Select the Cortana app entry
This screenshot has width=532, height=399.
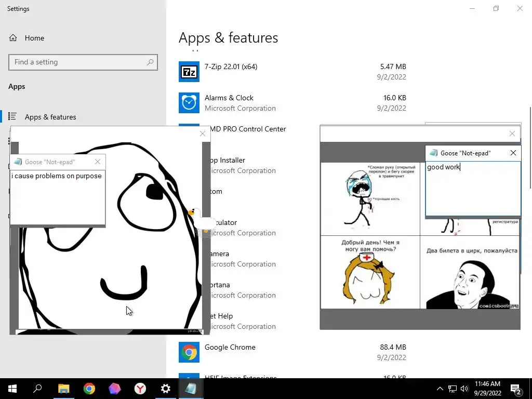(244, 290)
